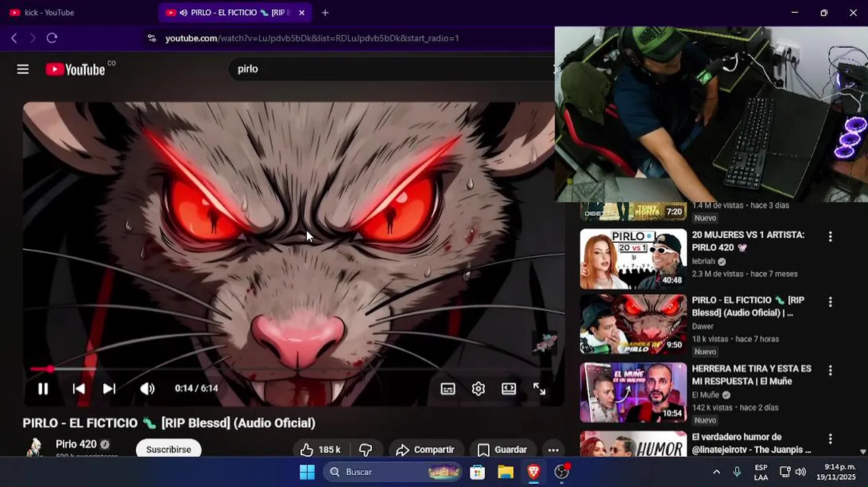Go back in browser history

[14, 39]
